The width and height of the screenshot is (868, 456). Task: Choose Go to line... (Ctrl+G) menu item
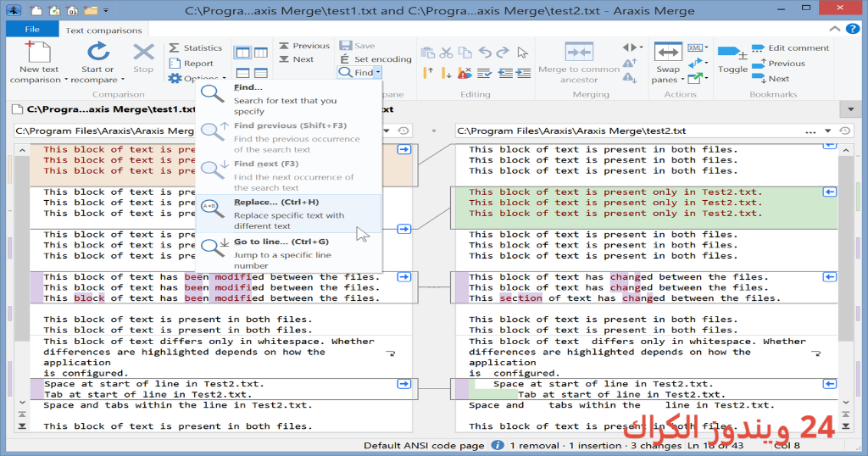tap(288, 253)
